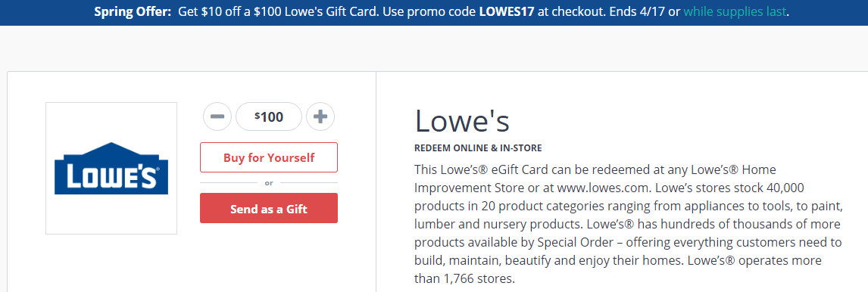The height and width of the screenshot is (292, 868).
Task: Select the $100 amount input field
Action: point(269,116)
